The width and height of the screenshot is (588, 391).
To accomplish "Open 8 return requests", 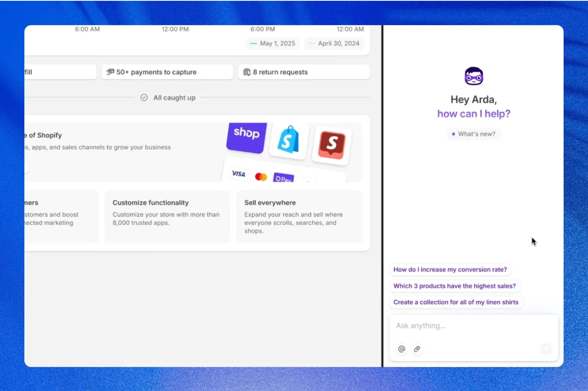I will tap(304, 72).
